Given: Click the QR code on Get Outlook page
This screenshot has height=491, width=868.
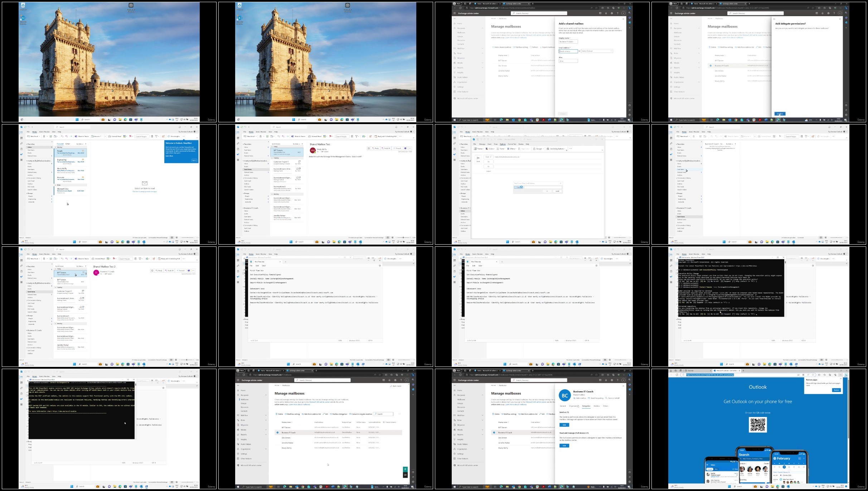Looking at the screenshot, I should 758,425.
